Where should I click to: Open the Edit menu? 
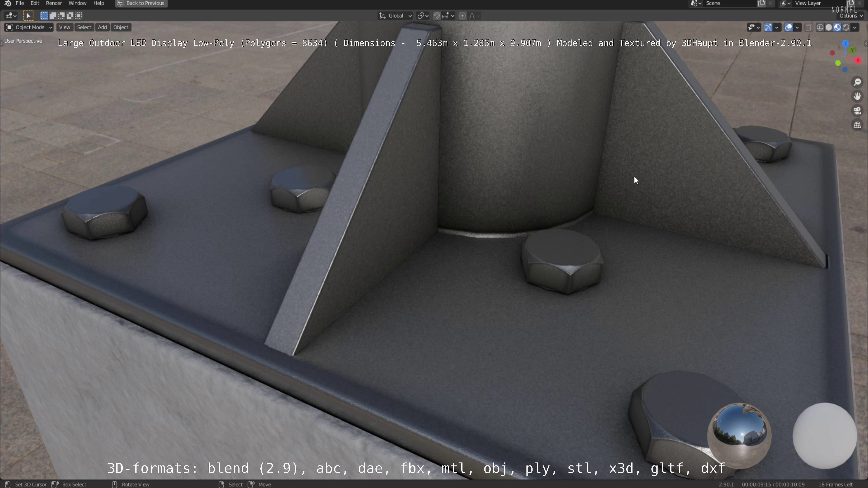point(35,3)
